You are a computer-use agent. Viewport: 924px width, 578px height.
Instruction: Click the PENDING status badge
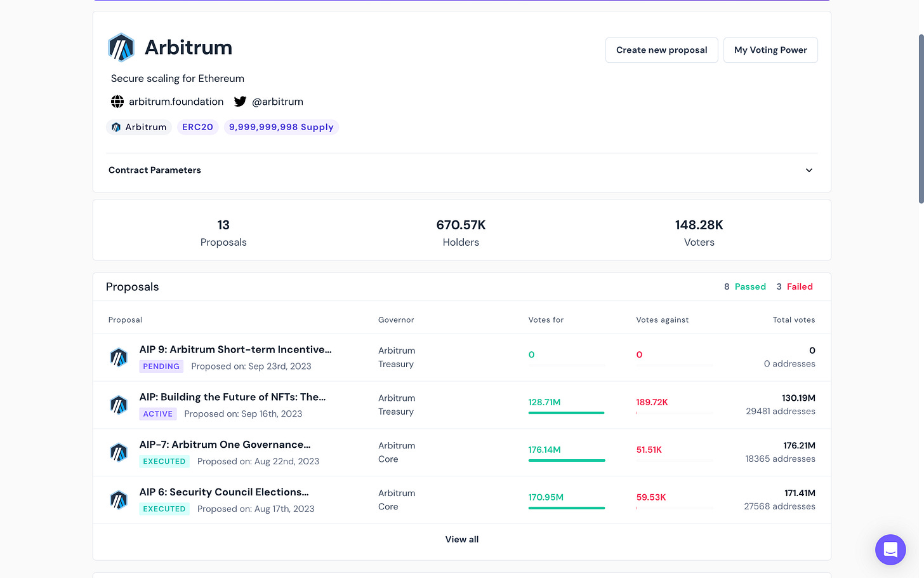pos(161,366)
